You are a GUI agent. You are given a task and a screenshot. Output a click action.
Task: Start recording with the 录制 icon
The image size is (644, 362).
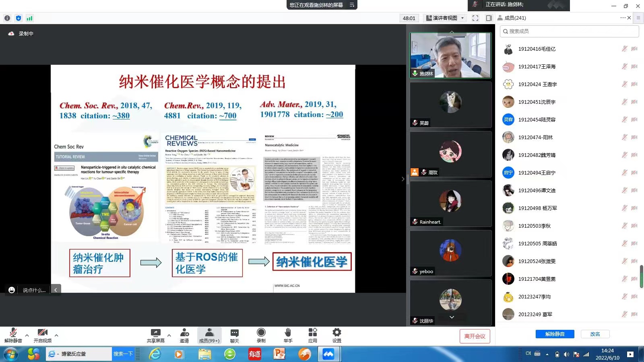click(x=261, y=335)
